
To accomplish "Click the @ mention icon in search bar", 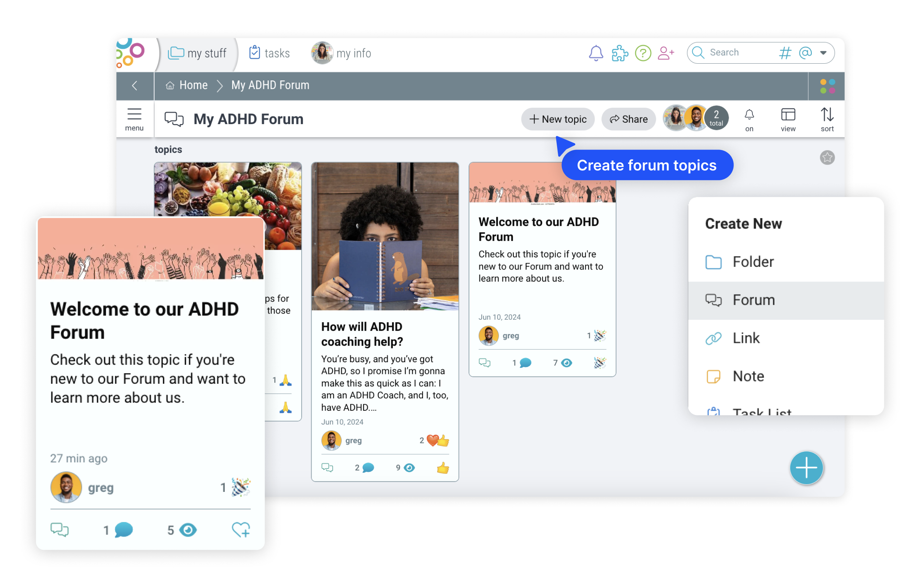I will [806, 53].
